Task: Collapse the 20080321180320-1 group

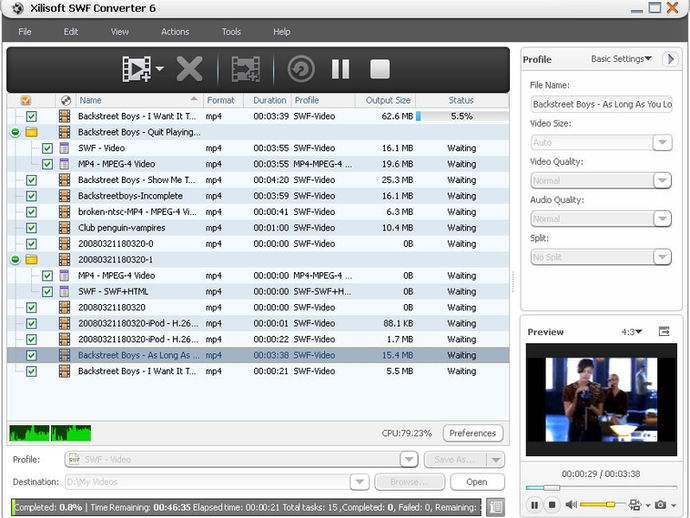Action: click(x=15, y=260)
